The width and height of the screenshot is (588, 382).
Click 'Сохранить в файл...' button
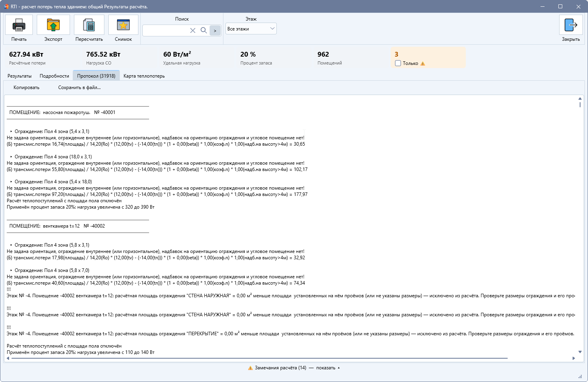click(79, 87)
